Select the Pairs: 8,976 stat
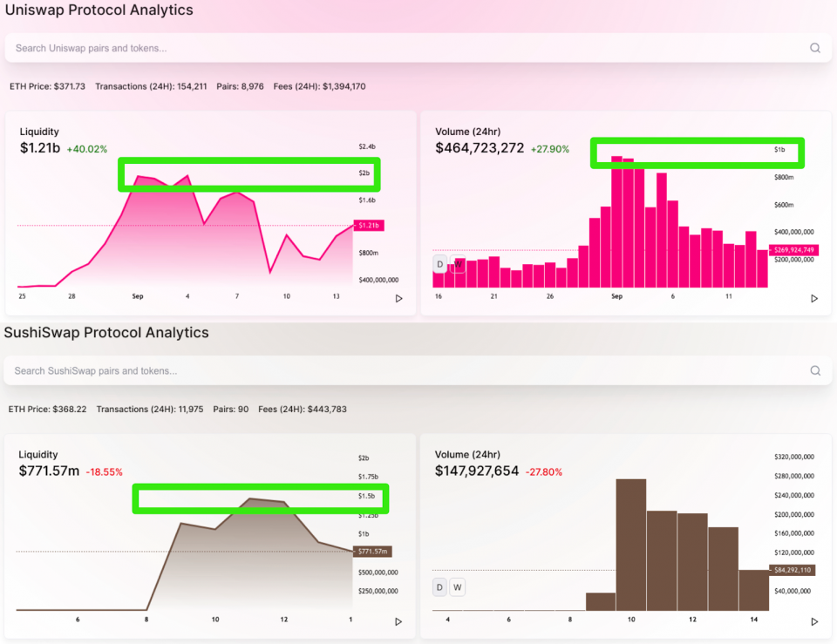Screen dimensions: 837x644 (241, 86)
